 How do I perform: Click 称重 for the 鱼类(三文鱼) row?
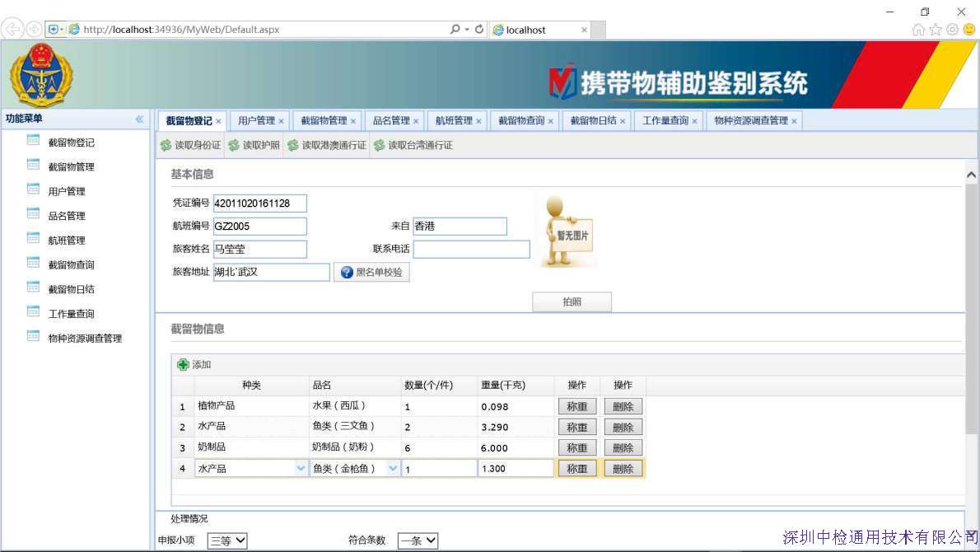click(576, 427)
